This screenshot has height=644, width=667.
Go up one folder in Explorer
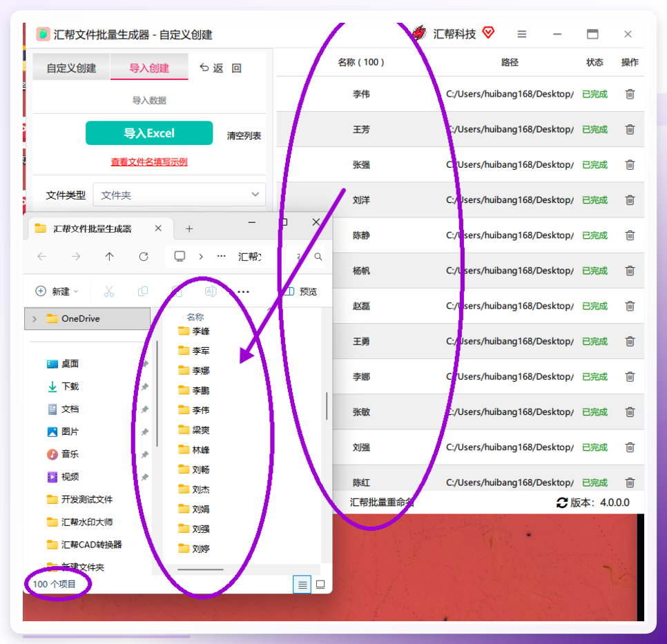(x=109, y=257)
